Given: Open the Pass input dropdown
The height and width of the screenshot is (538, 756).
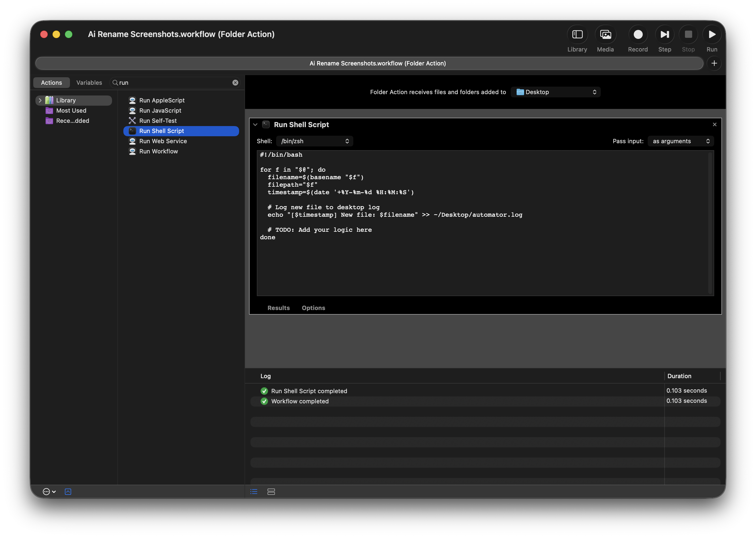Looking at the screenshot, I should click(680, 141).
